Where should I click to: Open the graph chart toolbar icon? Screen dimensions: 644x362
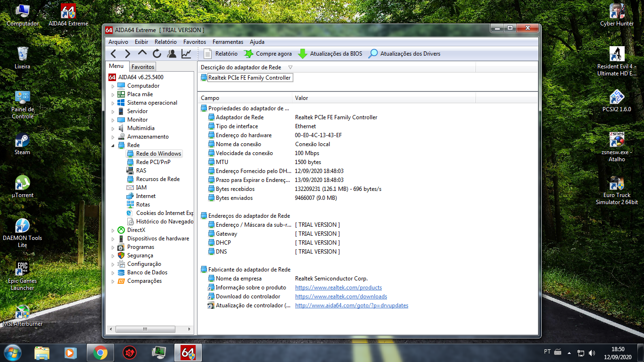(x=186, y=54)
